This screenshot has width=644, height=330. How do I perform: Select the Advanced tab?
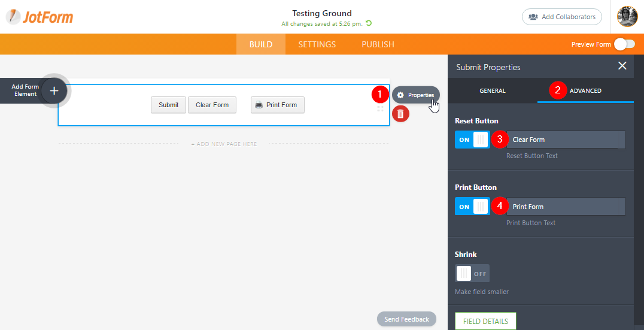(585, 91)
